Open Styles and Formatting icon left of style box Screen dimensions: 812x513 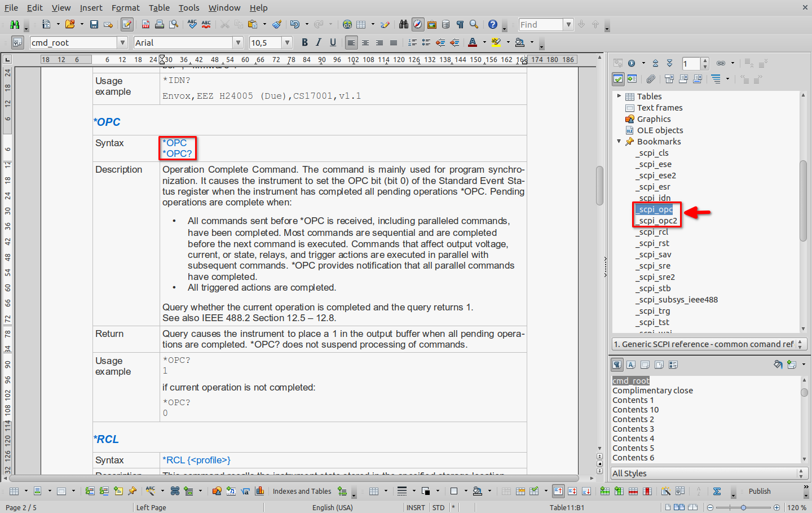tap(17, 42)
